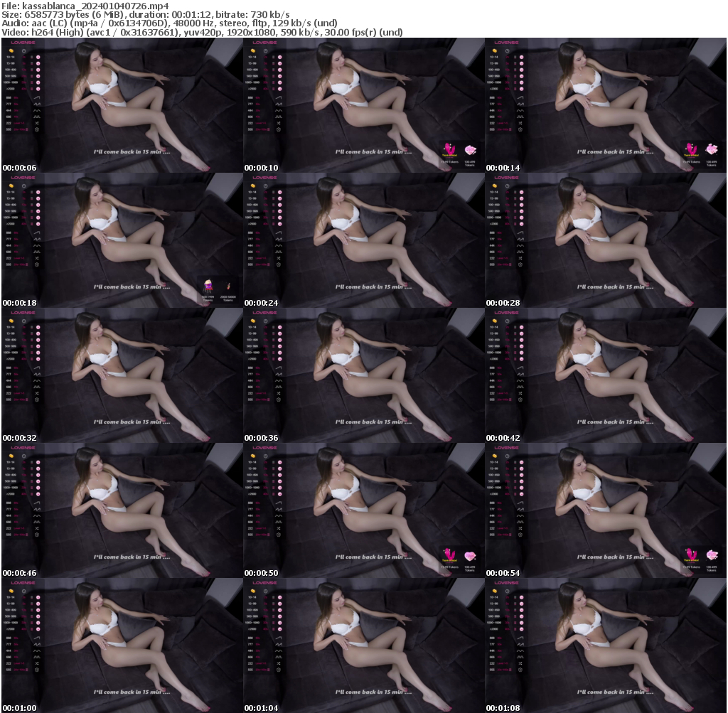Toggle the pink vibrator icon on the 500-999 row
Image resolution: width=728 pixels, height=713 pixels.
[38, 76]
